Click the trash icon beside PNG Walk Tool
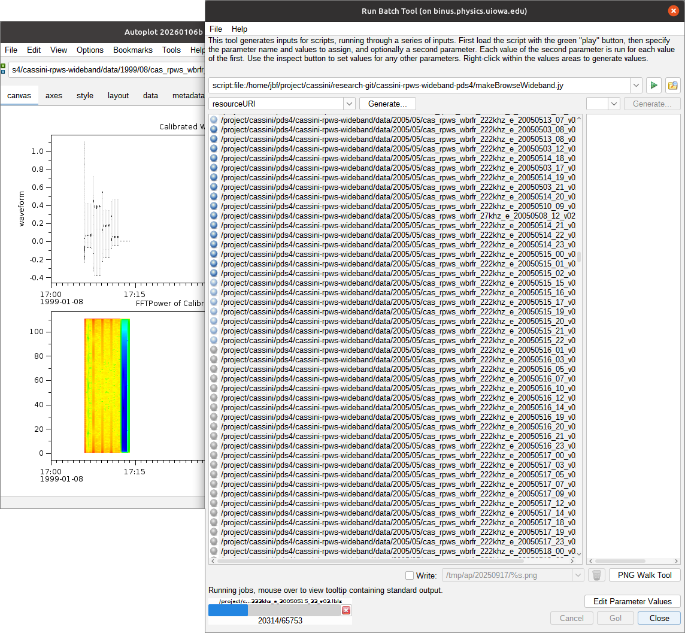Viewport: 685px width, 633px height. point(596,575)
